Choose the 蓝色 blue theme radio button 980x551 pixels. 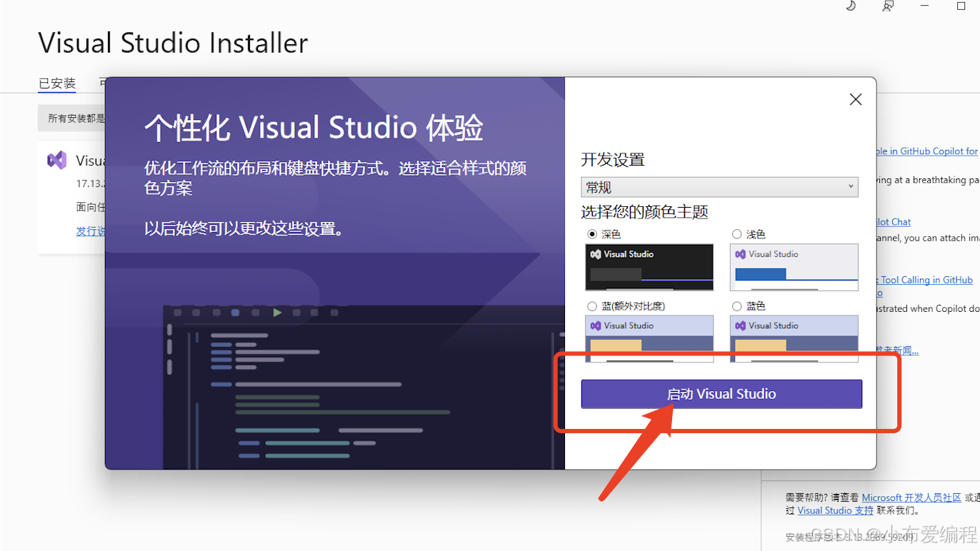click(737, 306)
